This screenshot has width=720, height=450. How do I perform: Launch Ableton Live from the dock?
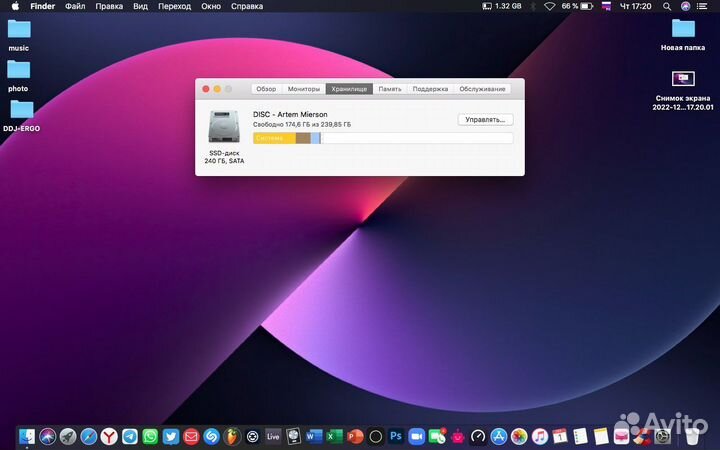coord(273,436)
